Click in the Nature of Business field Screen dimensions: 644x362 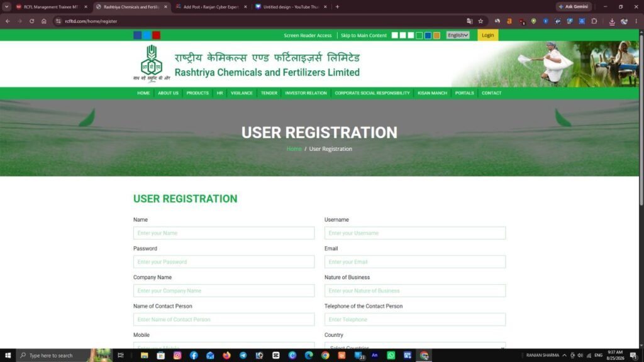click(x=415, y=290)
